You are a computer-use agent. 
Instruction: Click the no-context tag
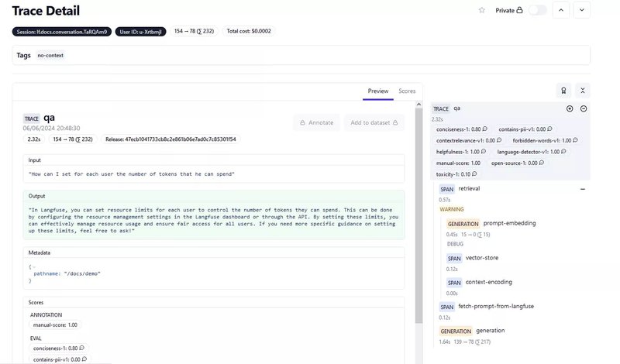[x=50, y=55]
